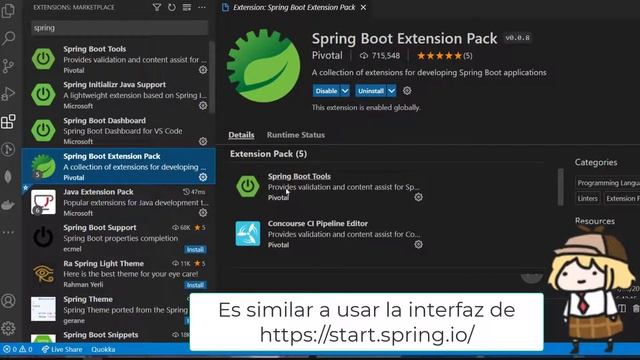The height and width of the screenshot is (360, 640).
Task: Select Spring Boot Snippets extension row
Action: pyautogui.click(x=105, y=335)
